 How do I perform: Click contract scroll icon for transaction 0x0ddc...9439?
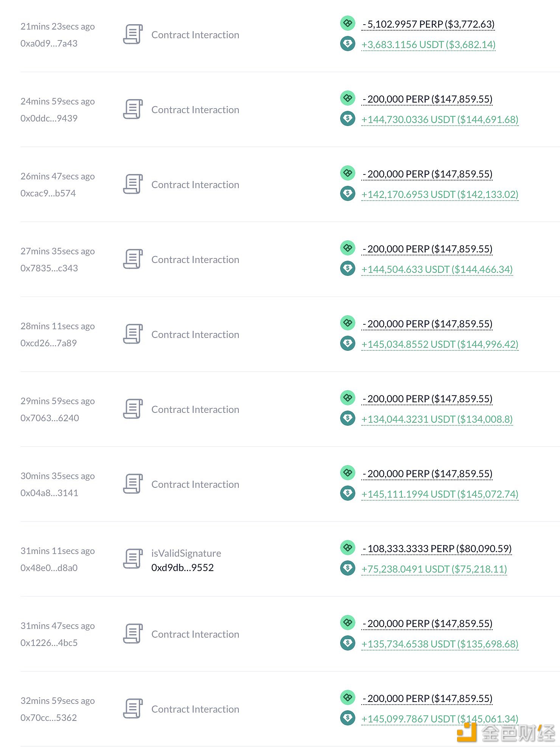coord(133,109)
